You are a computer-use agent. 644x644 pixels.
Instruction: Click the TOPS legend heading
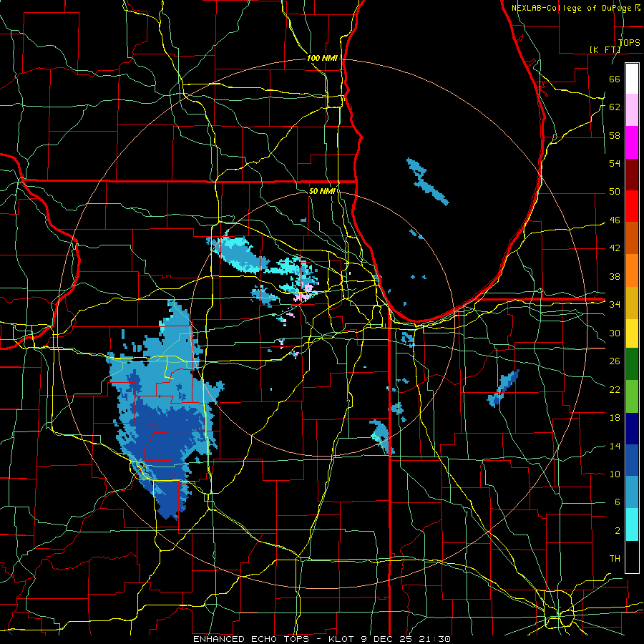click(x=629, y=43)
